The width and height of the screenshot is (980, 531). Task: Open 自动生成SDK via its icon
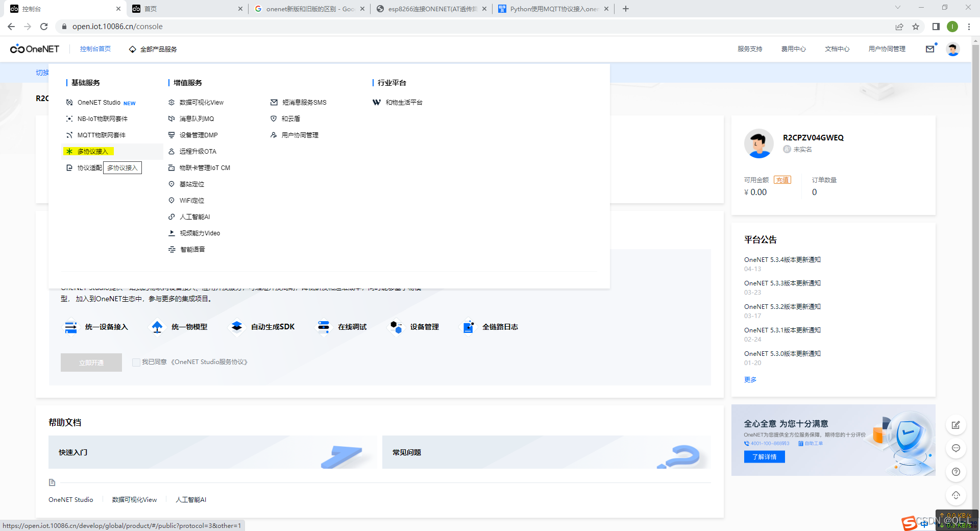coord(236,327)
